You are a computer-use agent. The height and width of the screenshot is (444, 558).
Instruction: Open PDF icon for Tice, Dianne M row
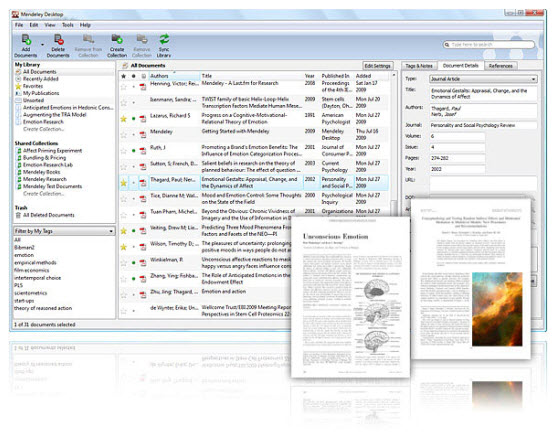(x=143, y=199)
